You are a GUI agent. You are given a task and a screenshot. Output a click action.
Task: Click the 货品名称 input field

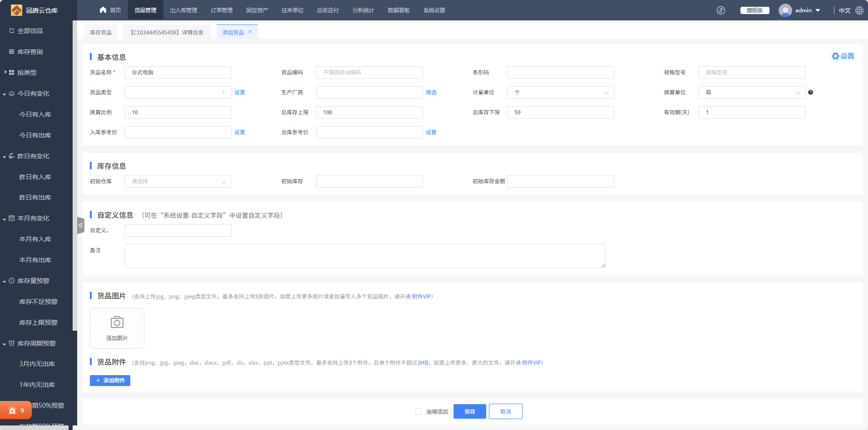(x=178, y=73)
